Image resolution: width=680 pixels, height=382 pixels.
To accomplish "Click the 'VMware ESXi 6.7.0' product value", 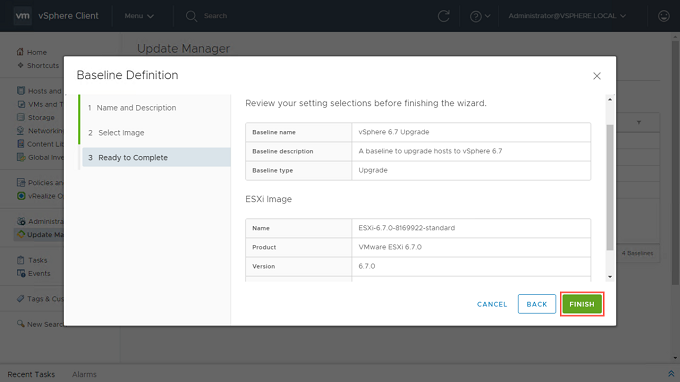I will tap(390, 247).
